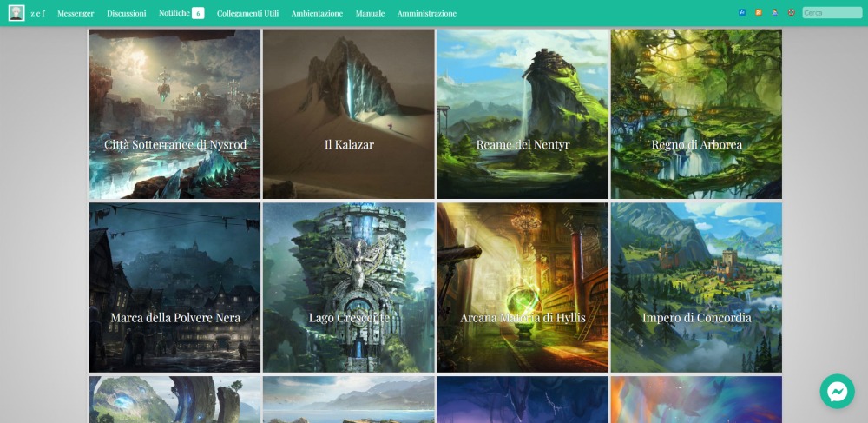
Task: Open the Arcana Materia di Hyllis tile
Action: pyautogui.click(x=523, y=288)
